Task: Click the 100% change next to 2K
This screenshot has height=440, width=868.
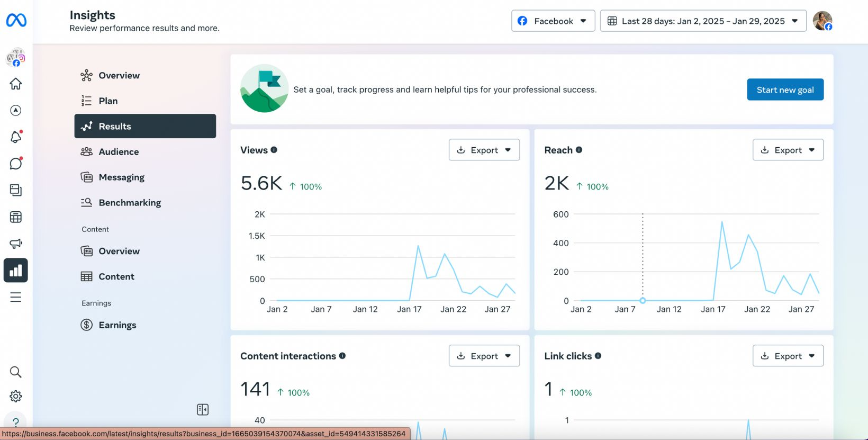Action: 592,186
